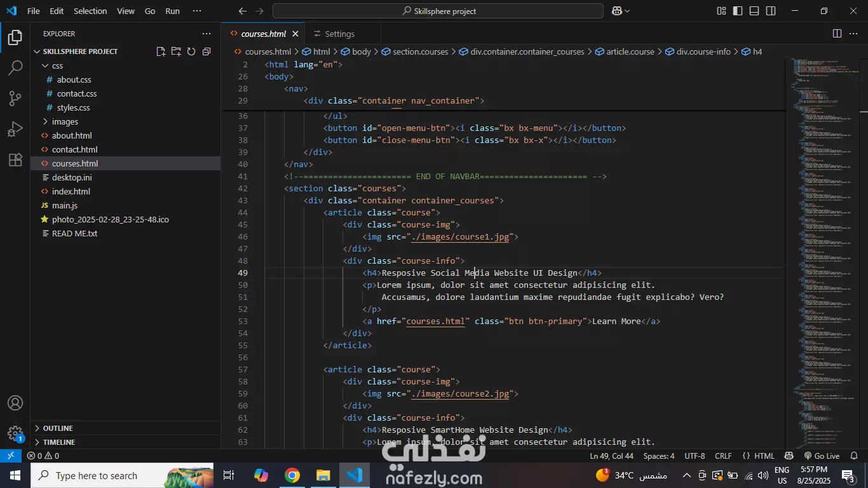Open the View menu

coord(126,11)
